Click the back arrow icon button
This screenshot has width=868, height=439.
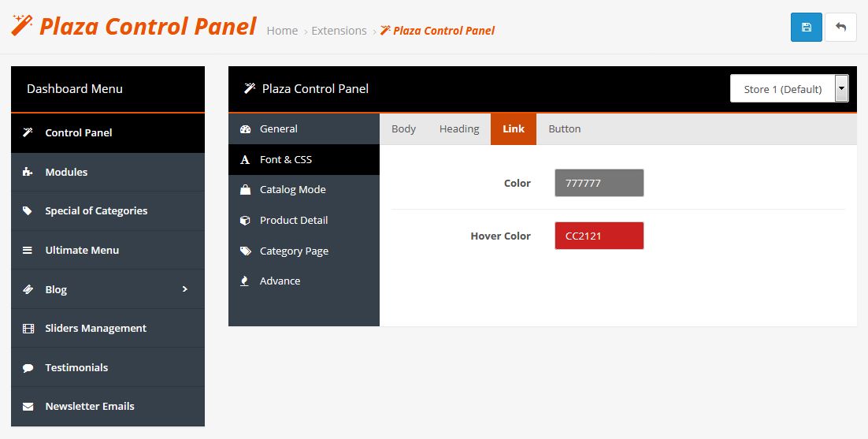[840, 27]
